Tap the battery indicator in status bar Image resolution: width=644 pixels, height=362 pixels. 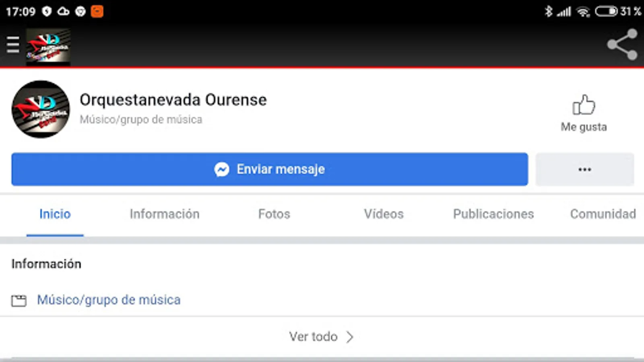[606, 11]
